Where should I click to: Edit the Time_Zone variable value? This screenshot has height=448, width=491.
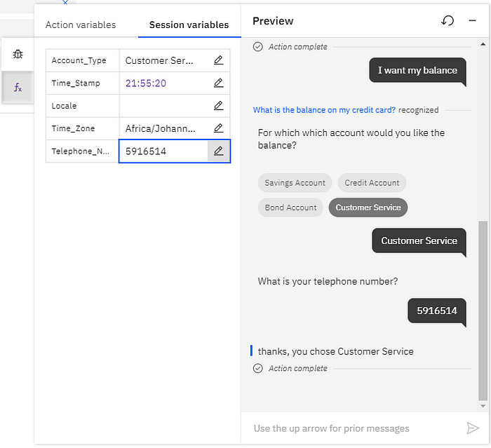click(218, 128)
